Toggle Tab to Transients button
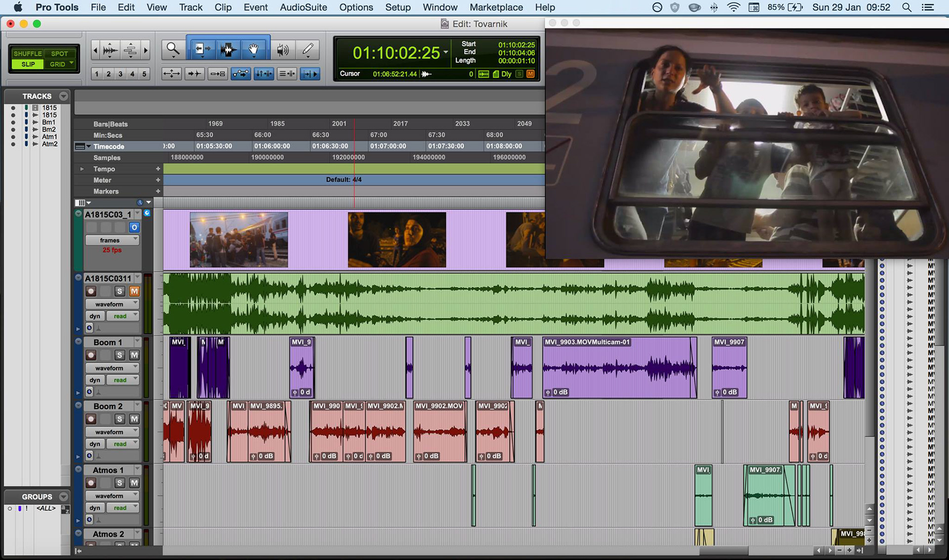This screenshot has width=949, height=560. (x=194, y=74)
